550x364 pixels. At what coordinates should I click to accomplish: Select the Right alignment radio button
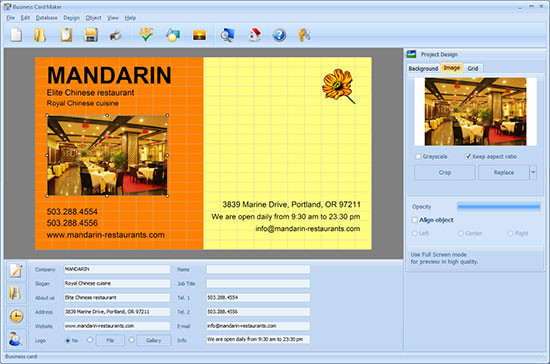(x=510, y=233)
